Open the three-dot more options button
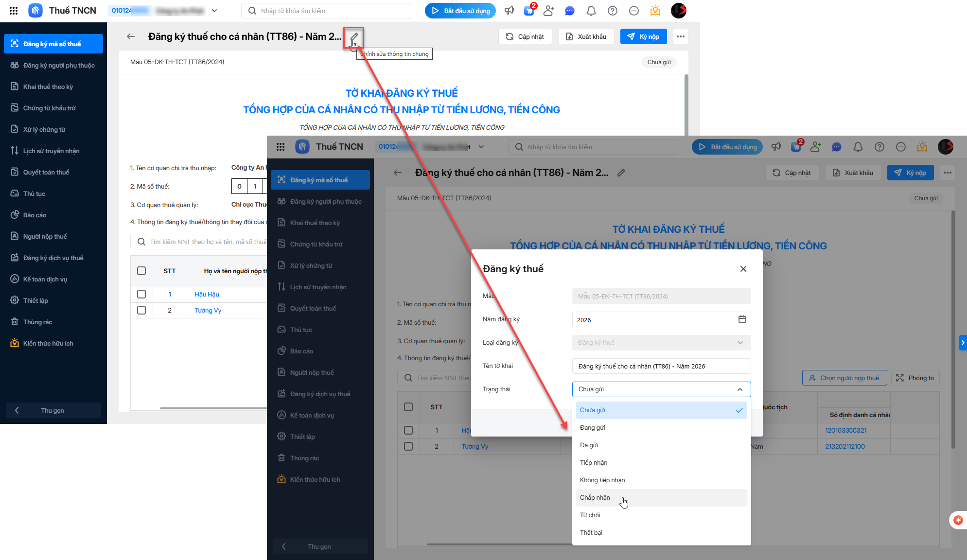The image size is (967, 560). [x=680, y=36]
